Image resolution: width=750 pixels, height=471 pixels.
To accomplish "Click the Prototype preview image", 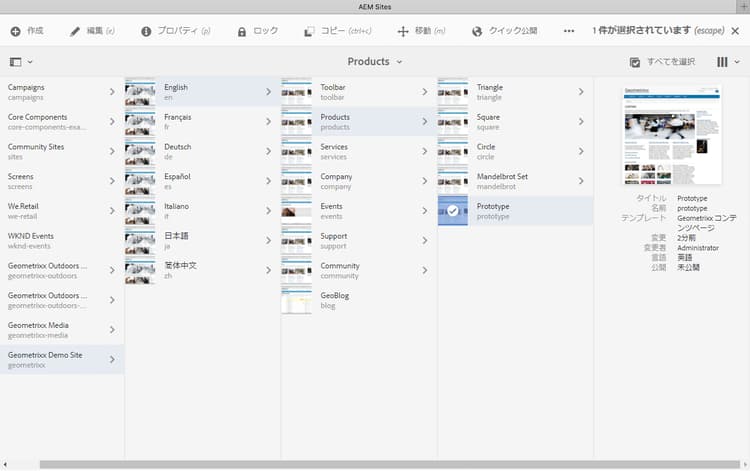I will click(672, 135).
